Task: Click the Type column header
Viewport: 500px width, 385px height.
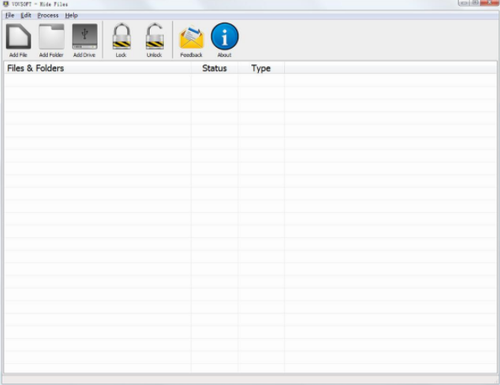Action: 261,68
